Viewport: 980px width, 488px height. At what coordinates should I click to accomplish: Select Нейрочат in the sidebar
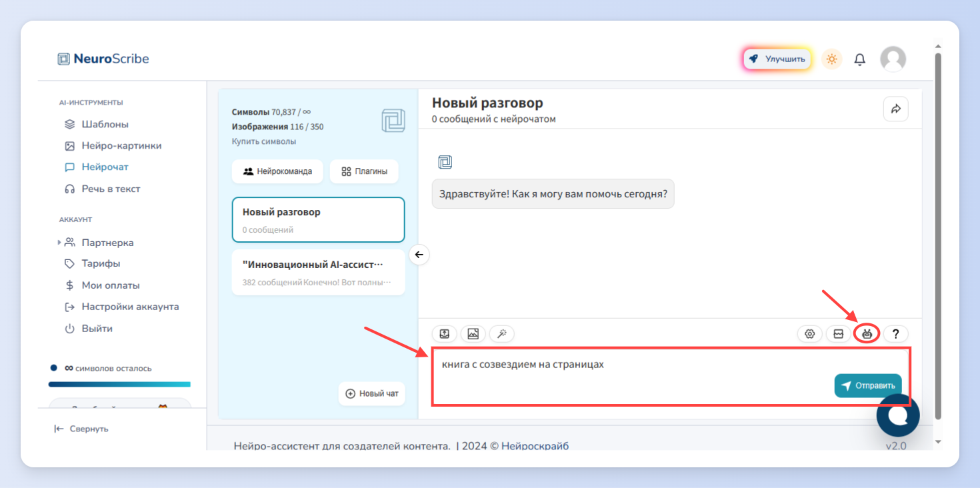pos(105,167)
